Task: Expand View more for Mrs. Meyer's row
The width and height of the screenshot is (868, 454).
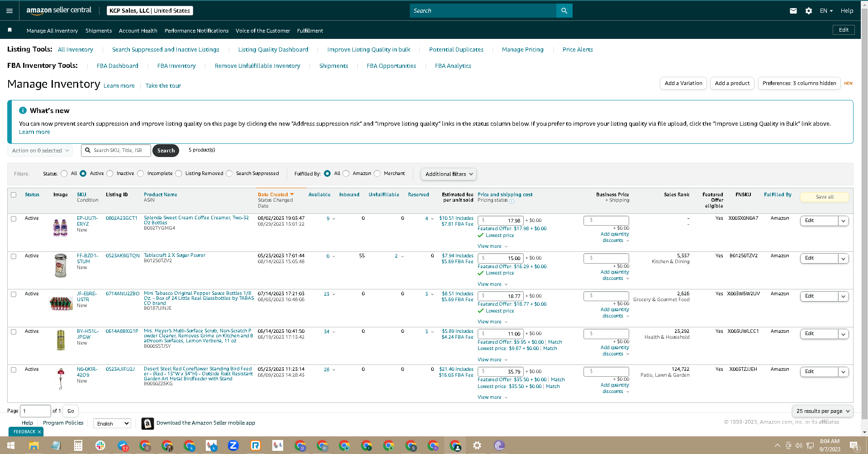Action: tap(492, 360)
